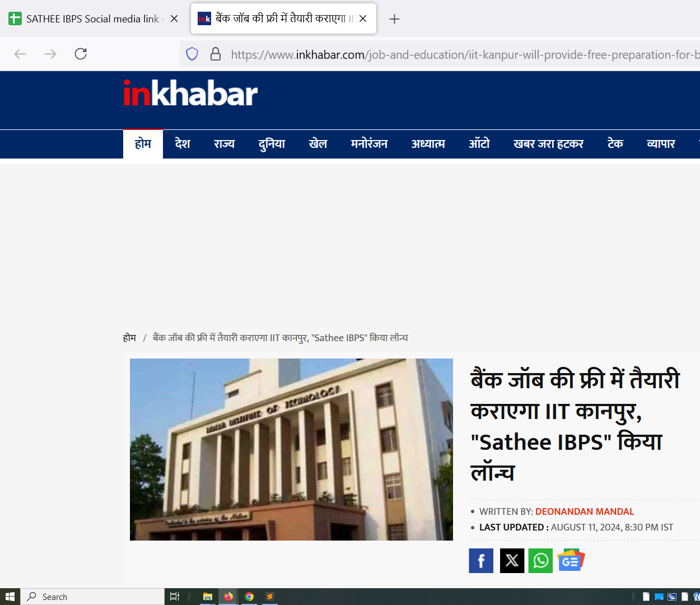Reload the current page

81,54
